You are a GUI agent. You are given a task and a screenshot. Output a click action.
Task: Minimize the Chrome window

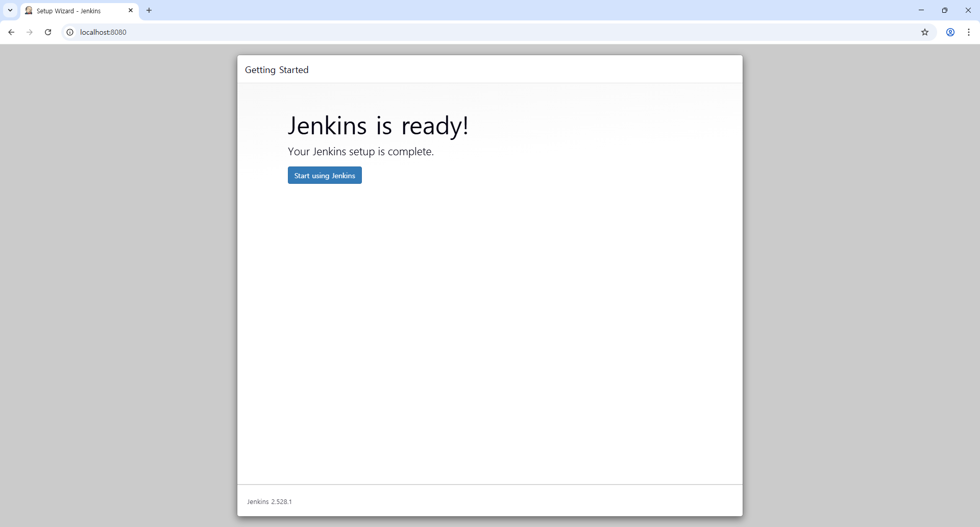coord(921,10)
